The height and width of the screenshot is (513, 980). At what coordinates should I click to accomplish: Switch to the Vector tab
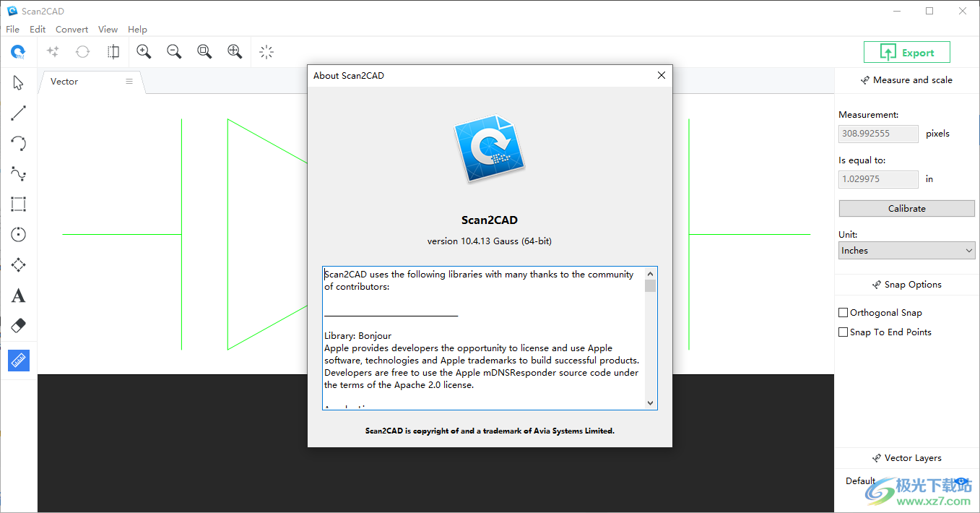pyautogui.click(x=64, y=82)
